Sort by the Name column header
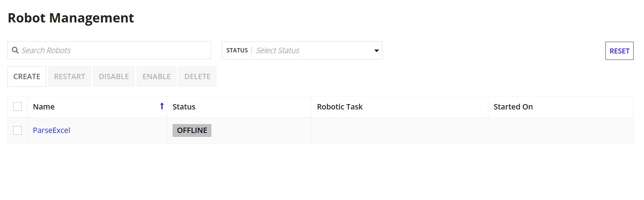The height and width of the screenshot is (200, 644). pyautogui.click(x=44, y=107)
